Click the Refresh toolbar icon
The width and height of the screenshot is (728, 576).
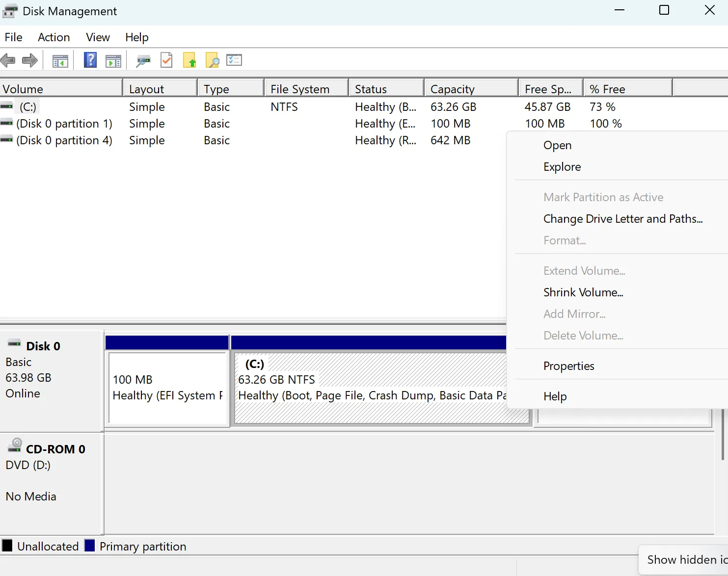pos(166,60)
